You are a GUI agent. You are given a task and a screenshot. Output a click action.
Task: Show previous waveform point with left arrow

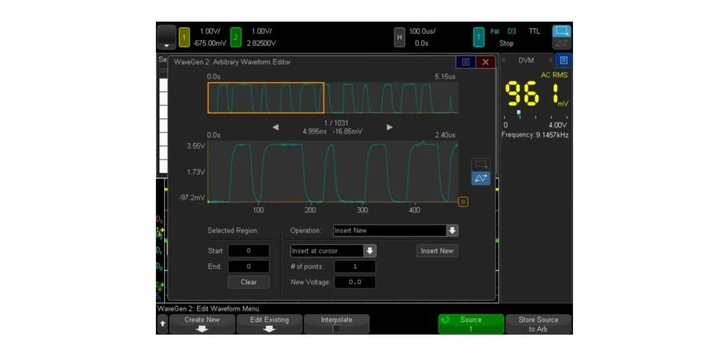[276, 127]
